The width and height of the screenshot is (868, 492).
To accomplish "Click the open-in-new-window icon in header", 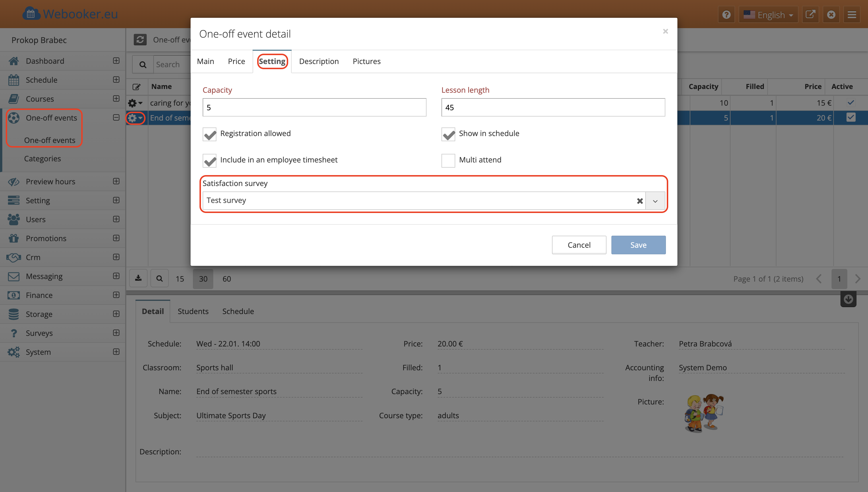I will click(810, 15).
